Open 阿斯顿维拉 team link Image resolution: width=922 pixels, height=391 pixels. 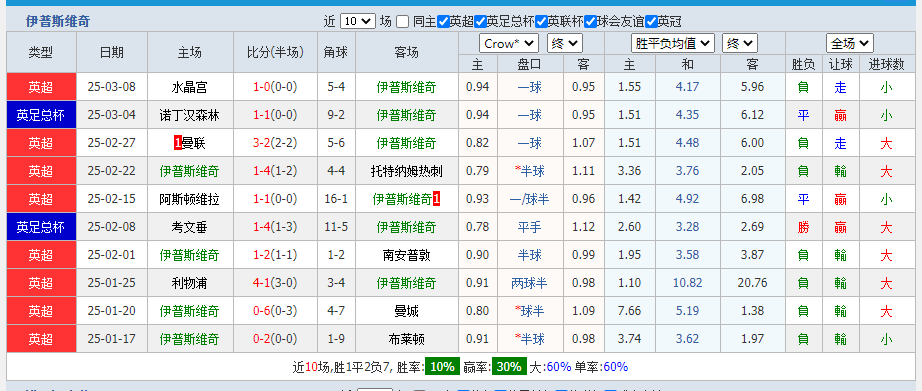(x=189, y=199)
